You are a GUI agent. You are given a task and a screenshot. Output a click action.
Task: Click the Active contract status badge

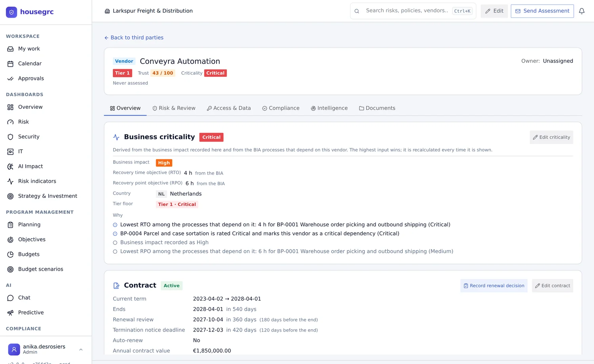(171, 286)
